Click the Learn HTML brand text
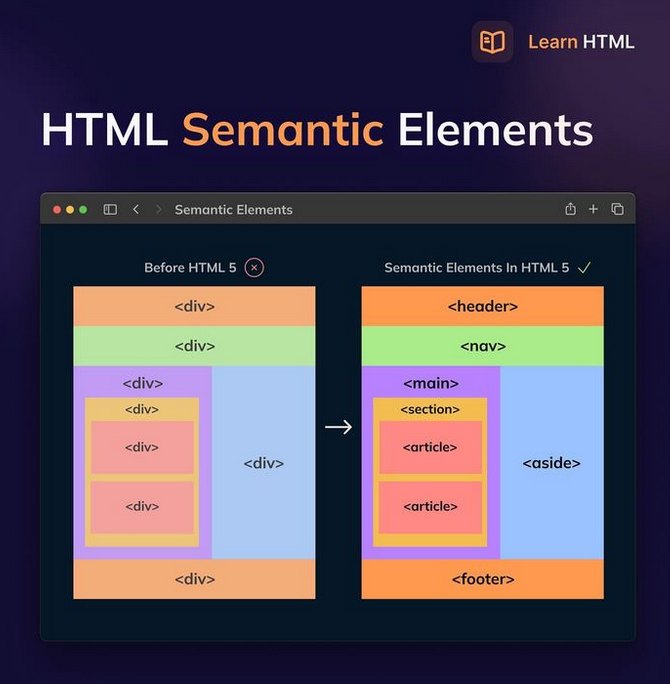The image size is (670, 684). point(581,42)
